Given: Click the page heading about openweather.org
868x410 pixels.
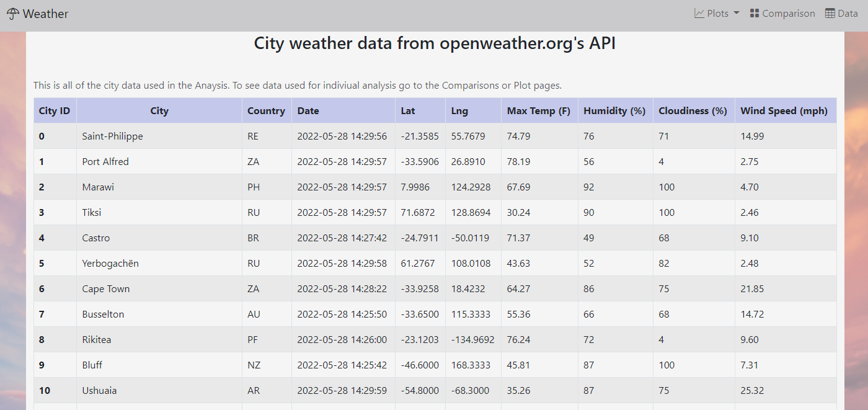Looking at the screenshot, I should click(x=435, y=43).
